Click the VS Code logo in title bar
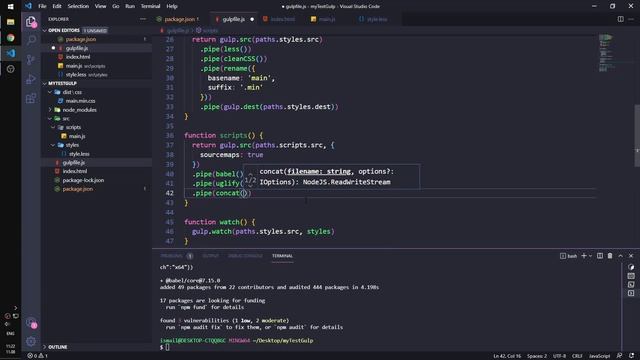 pos(28,6)
